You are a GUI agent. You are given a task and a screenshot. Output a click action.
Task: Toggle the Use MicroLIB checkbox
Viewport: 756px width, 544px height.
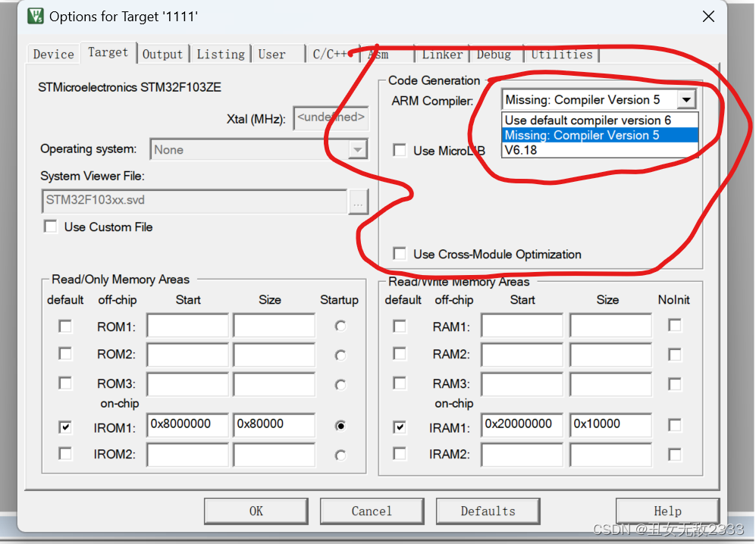(x=399, y=150)
